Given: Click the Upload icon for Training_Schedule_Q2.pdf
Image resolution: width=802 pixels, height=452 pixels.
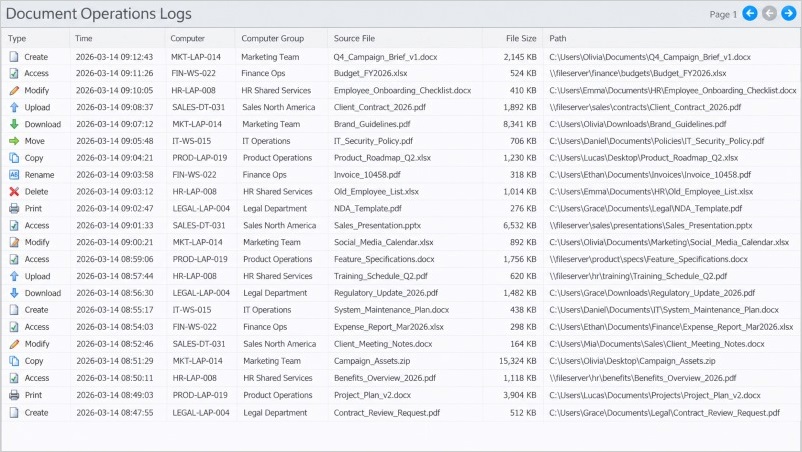Looking at the screenshot, I should point(14,276).
